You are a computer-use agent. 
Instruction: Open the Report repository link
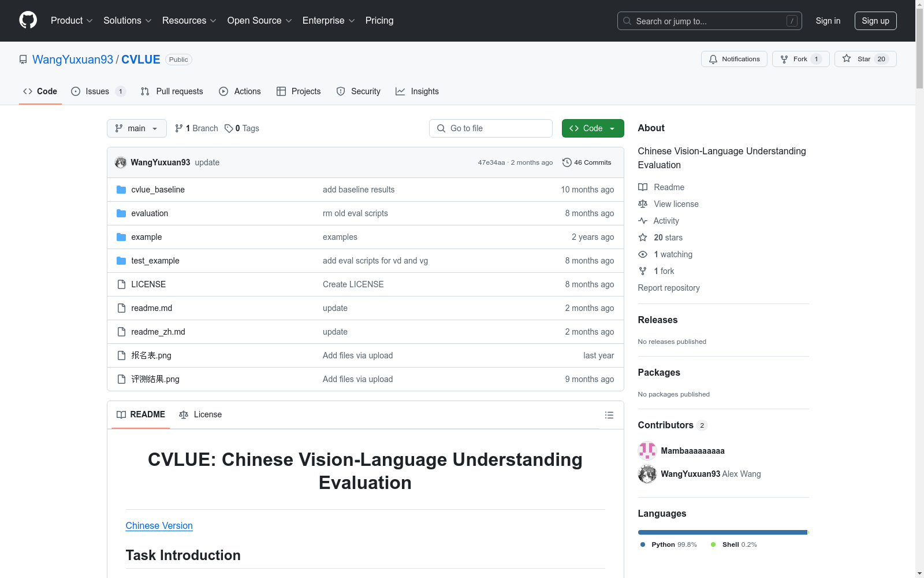669,288
